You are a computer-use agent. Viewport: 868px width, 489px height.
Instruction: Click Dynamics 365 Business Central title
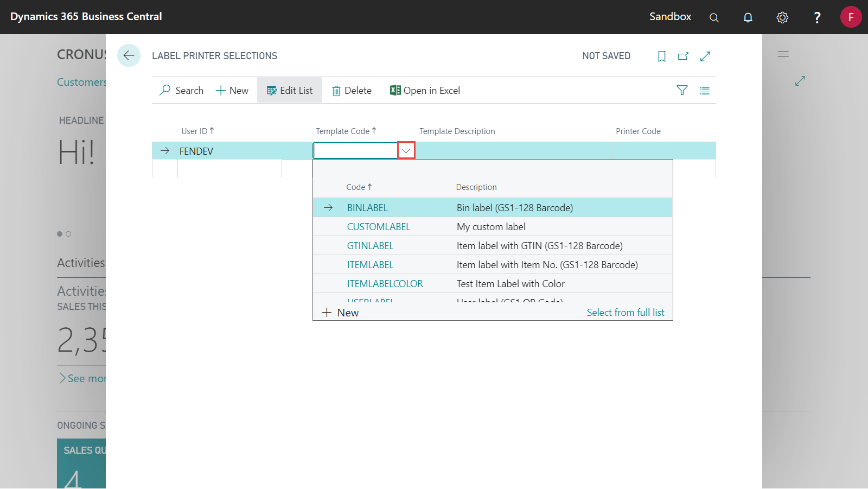point(86,17)
